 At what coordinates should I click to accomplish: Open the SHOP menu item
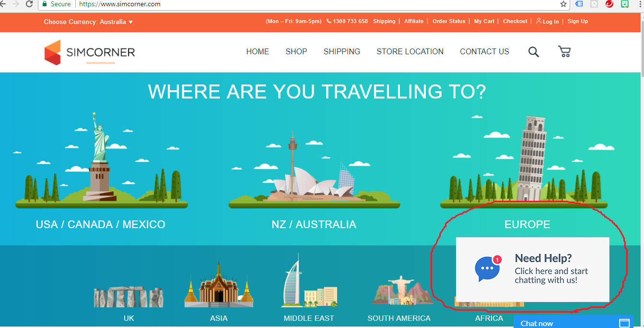(x=296, y=52)
